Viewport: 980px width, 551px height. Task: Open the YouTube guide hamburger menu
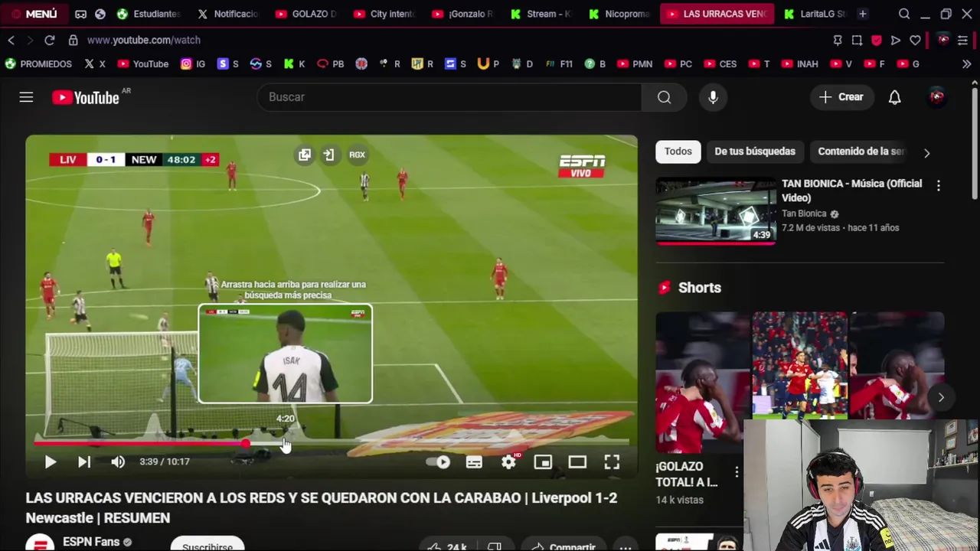pos(26,97)
